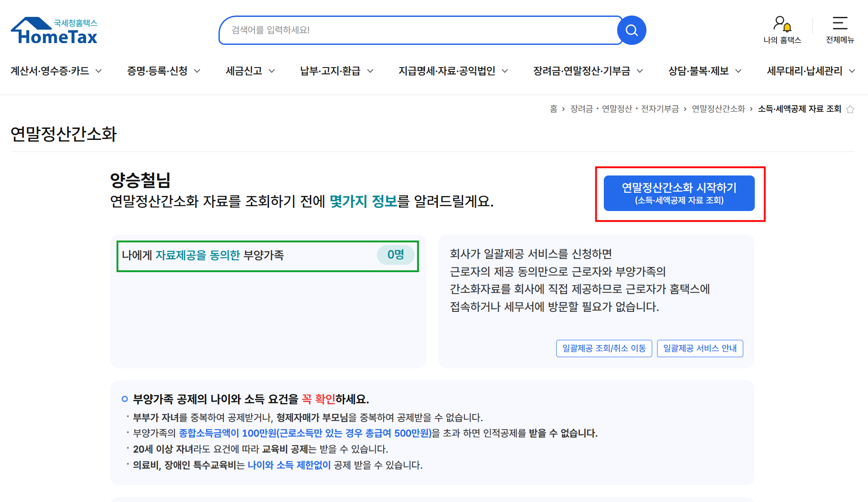Click favorite star next to breadcrumb

[850, 109]
